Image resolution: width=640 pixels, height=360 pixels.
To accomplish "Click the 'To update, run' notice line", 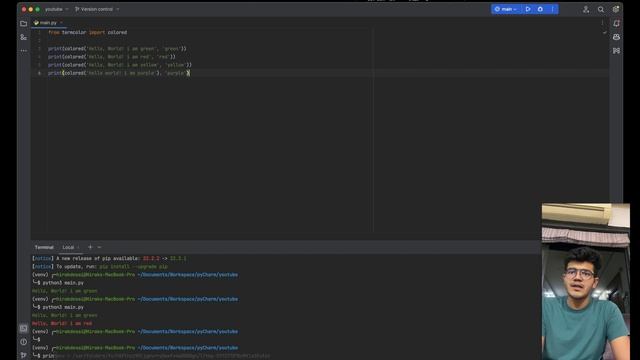I will [x=100, y=267].
